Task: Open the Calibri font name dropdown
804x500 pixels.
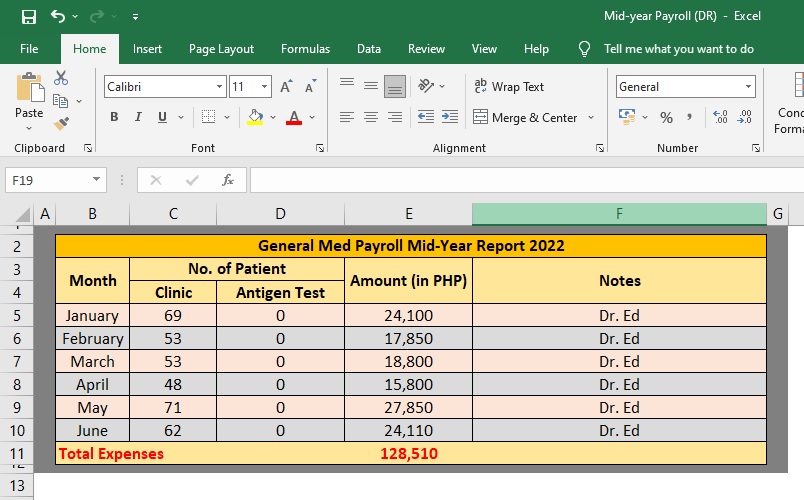Action: [x=219, y=87]
